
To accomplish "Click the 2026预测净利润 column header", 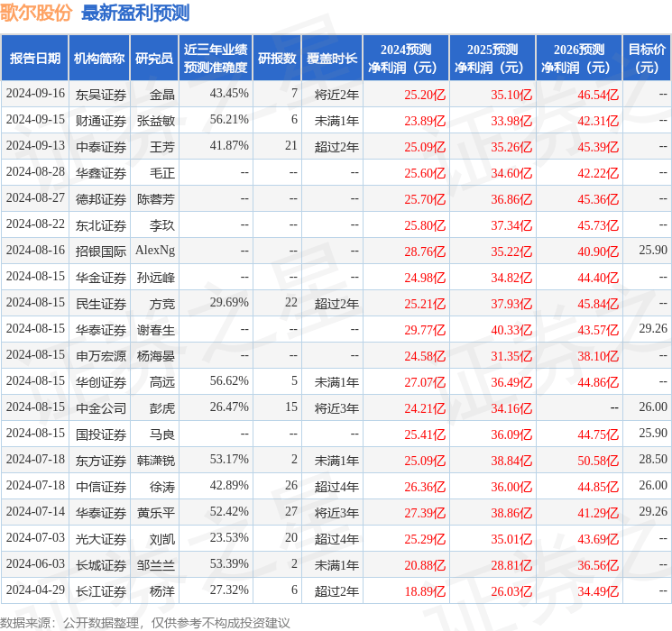I will pos(579,59).
